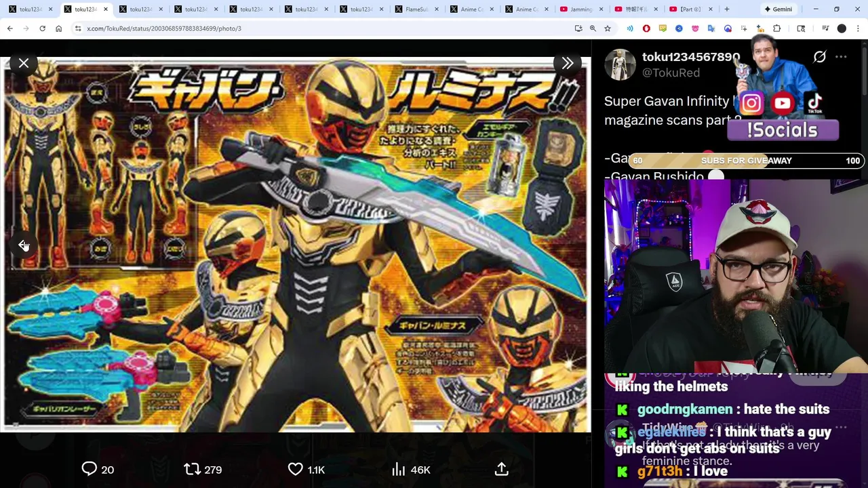Click the blue sound-wave extension icon
This screenshot has width=868, height=488.
click(630, 28)
